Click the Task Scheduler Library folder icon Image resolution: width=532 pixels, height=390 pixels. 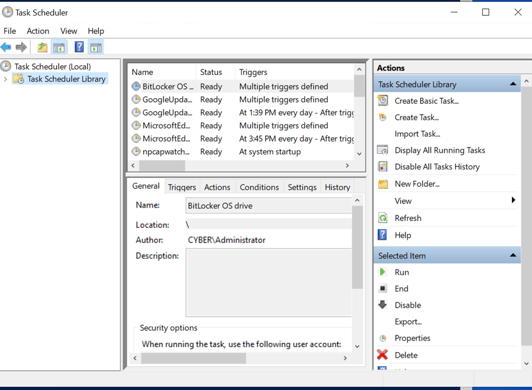[19, 79]
